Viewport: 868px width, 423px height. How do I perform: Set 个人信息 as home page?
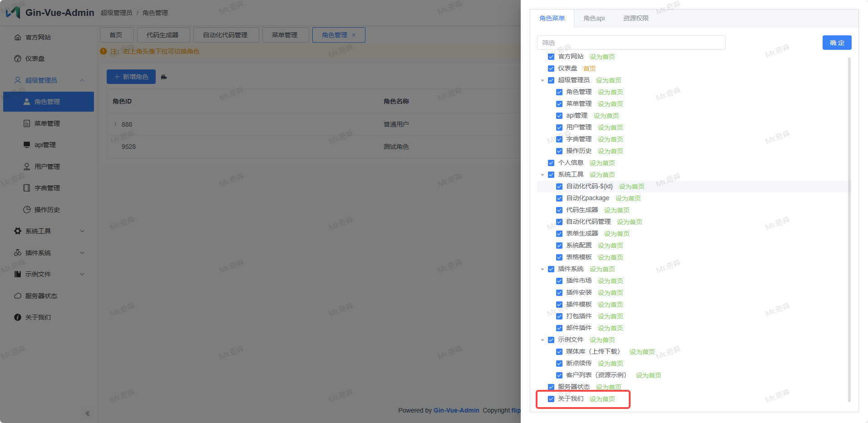pyautogui.click(x=602, y=163)
